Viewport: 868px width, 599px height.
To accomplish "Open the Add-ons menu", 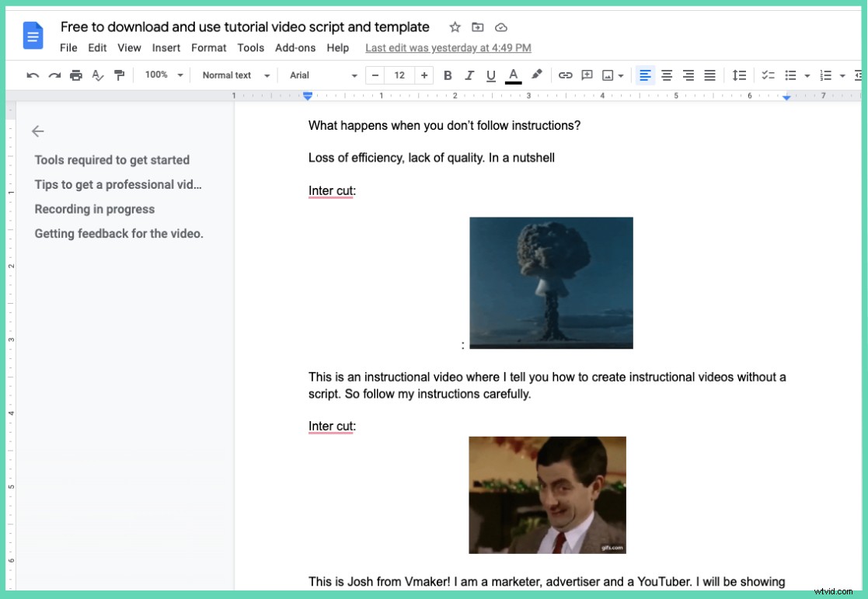I will click(295, 47).
